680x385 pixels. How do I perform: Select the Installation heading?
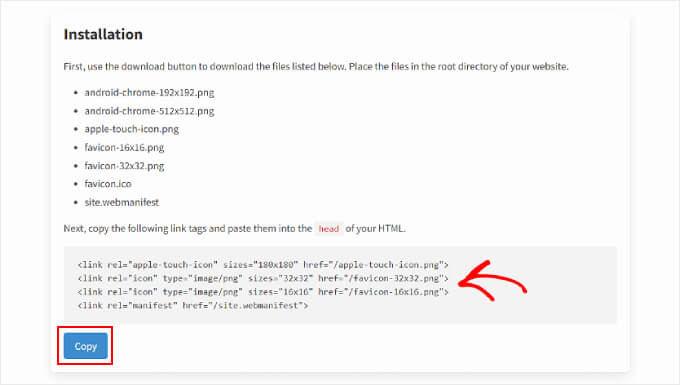coord(103,34)
